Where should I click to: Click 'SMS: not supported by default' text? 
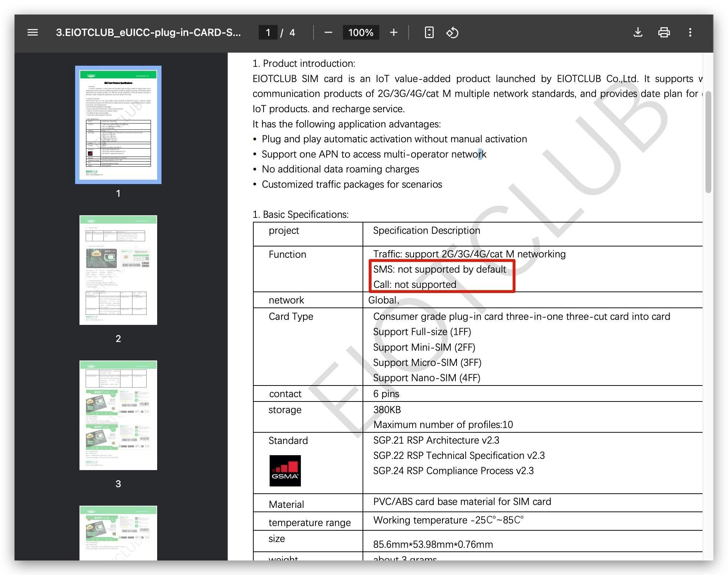click(x=439, y=269)
